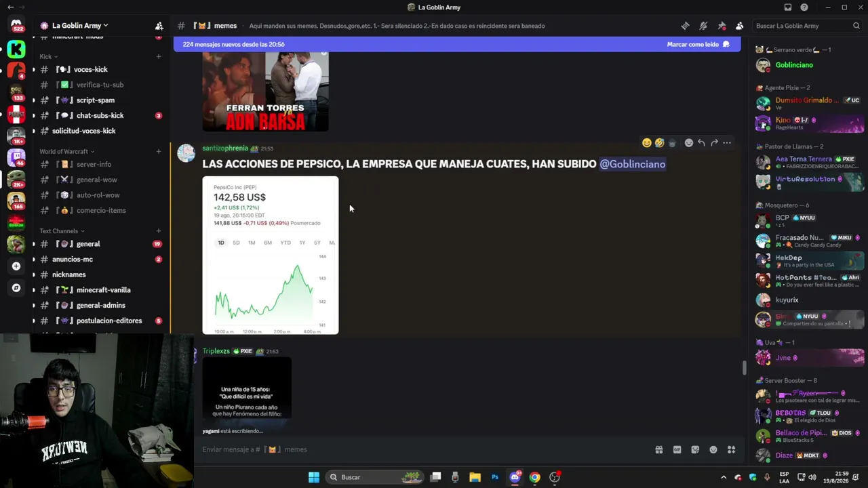Open the solicitud-voces-kick channel
This screenshot has height=488, width=868.
[100, 131]
